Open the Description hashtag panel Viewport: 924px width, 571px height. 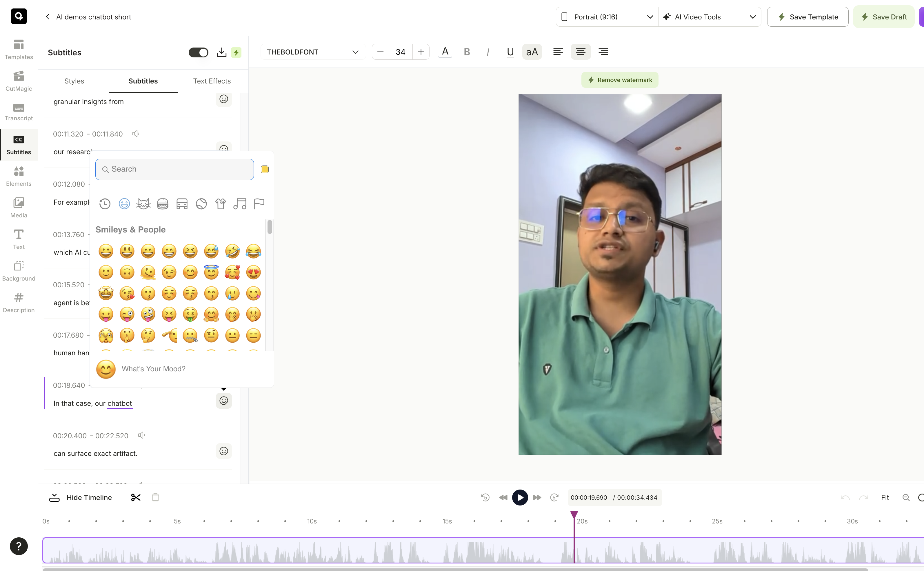pyautogui.click(x=19, y=303)
